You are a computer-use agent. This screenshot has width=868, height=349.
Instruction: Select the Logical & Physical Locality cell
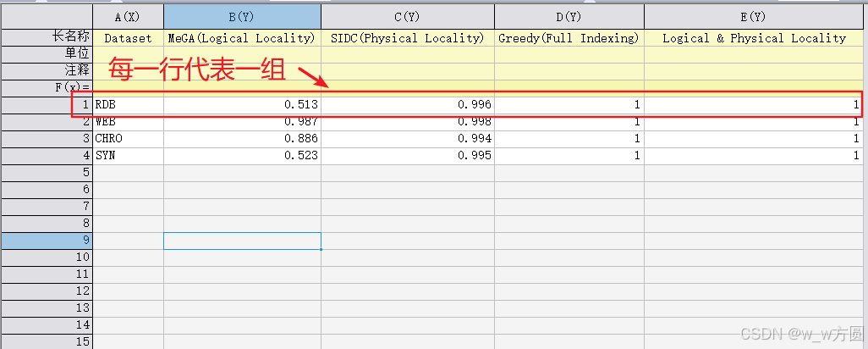754,37
